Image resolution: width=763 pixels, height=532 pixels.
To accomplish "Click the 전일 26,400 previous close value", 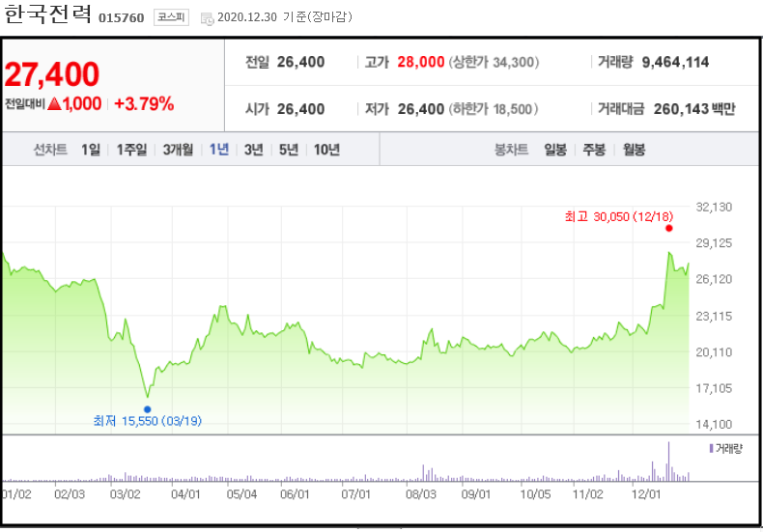I will coord(300,62).
